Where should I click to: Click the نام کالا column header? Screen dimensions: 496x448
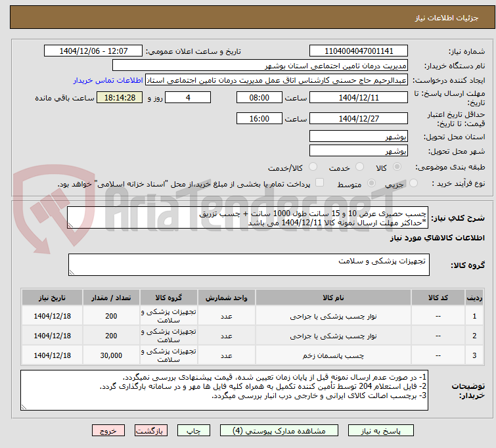click(x=333, y=298)
